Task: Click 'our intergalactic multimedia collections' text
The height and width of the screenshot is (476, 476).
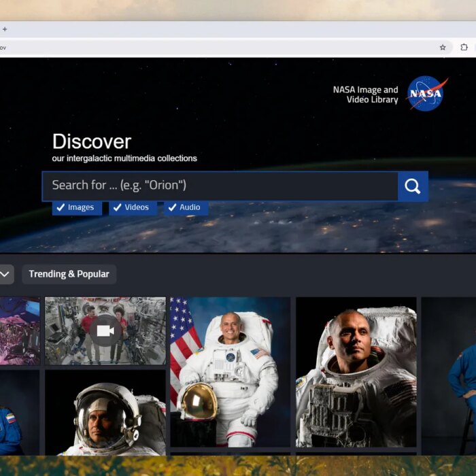Action: point(124,158)
